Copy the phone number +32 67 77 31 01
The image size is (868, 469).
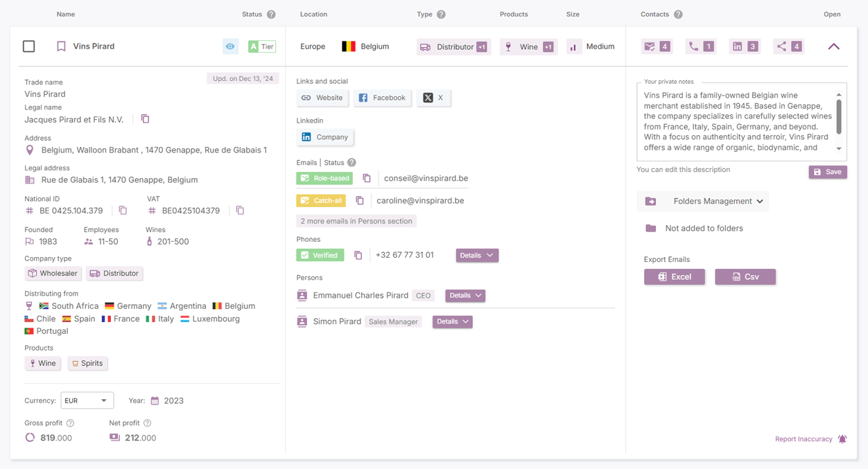tap(358, 255)
